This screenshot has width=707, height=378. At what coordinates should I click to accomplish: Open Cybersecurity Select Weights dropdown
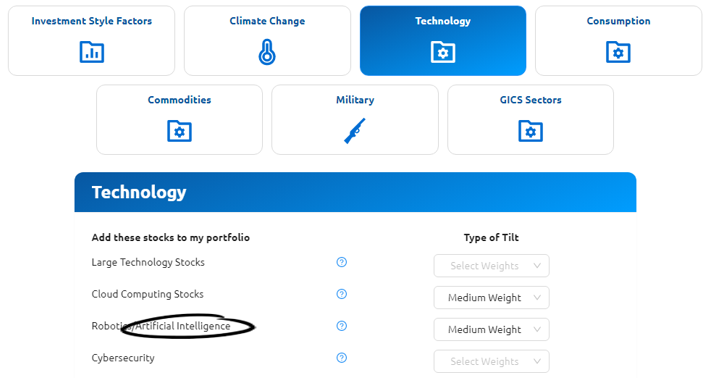tap(491, 361)
